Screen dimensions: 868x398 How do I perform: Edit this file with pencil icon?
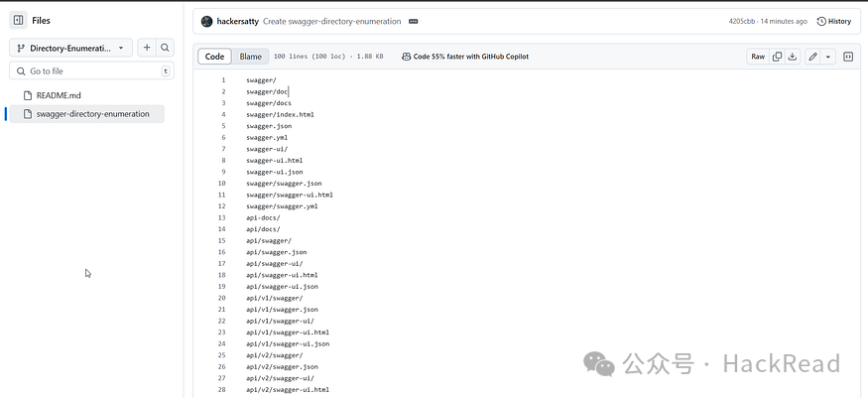(x=812, y=57)
